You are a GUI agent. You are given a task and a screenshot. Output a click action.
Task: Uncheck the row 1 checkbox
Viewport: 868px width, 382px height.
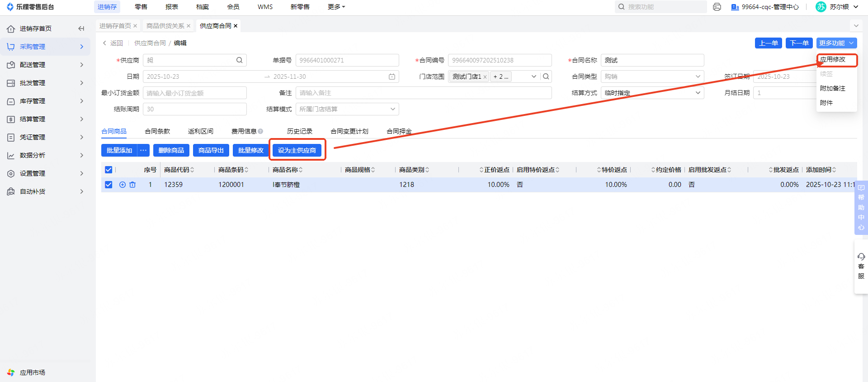point(108,185)
